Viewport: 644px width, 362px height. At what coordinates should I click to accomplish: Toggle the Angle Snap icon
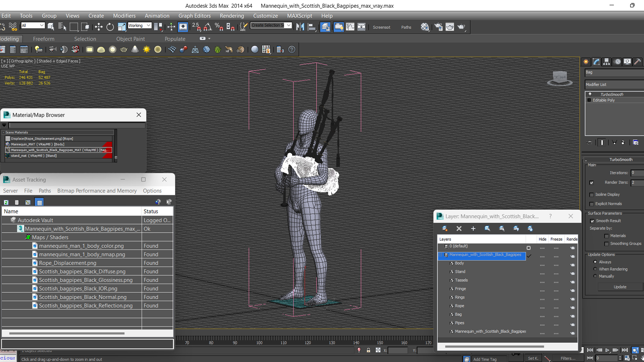(x=208, y=27)
